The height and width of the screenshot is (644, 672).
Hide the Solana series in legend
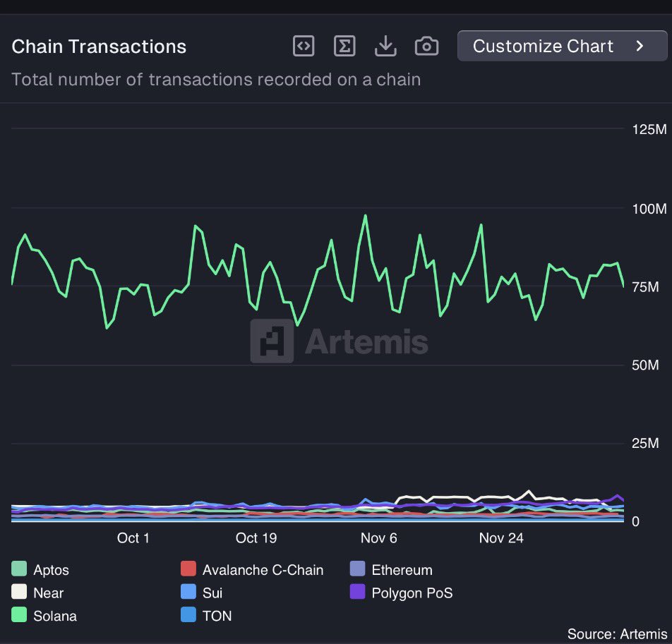pyautogui.click(x=54, y=616)
